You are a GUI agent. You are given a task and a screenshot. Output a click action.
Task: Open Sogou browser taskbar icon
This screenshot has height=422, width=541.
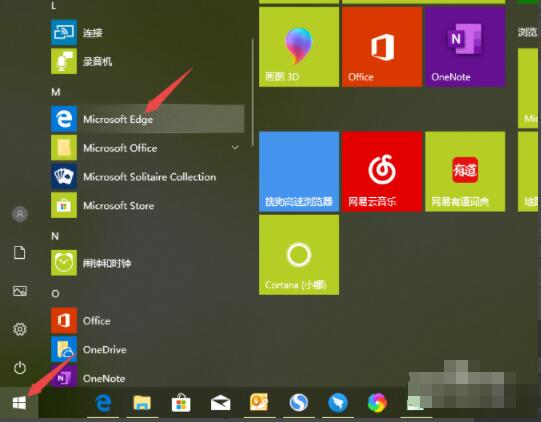(x=298, y=403)
